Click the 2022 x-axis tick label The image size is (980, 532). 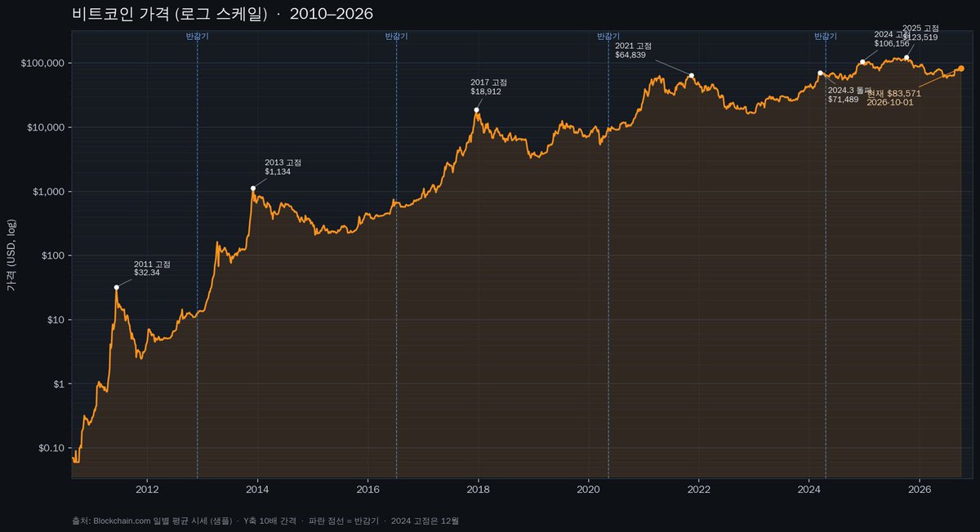pyautogui.click(x=698, y=490)
